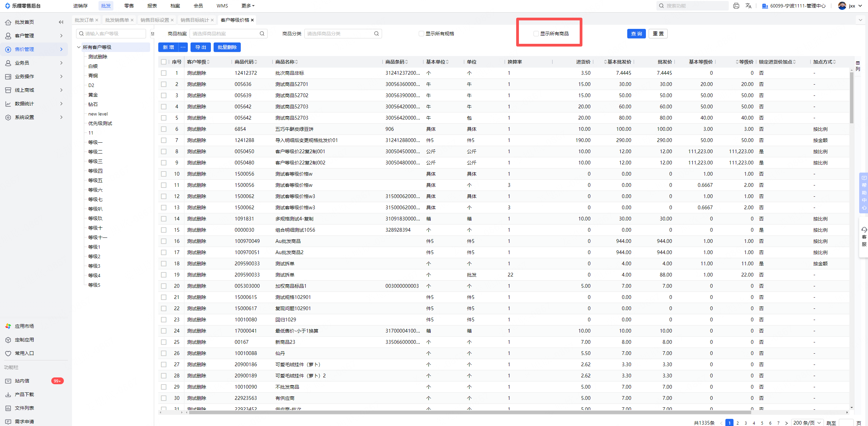Open the 200 条/页 page size dropdown

[807, 423]
